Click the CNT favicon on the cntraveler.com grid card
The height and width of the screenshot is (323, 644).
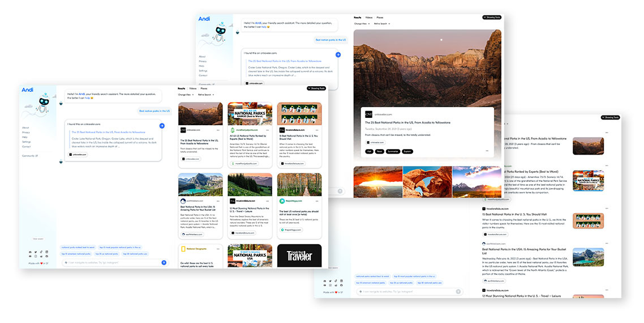[183, 130]
